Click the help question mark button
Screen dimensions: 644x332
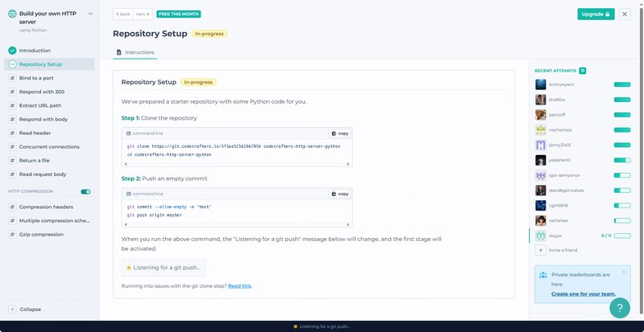[618, 307]
